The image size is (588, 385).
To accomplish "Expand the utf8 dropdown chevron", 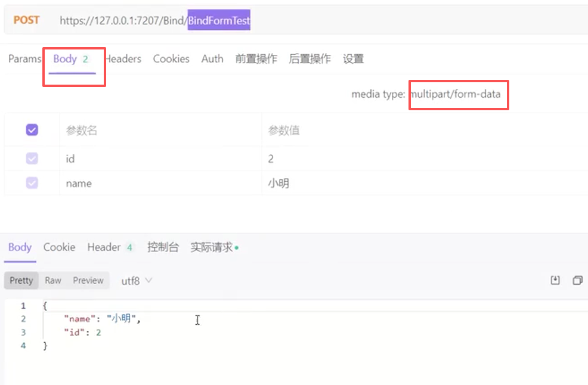I will (x=148, y=280).
